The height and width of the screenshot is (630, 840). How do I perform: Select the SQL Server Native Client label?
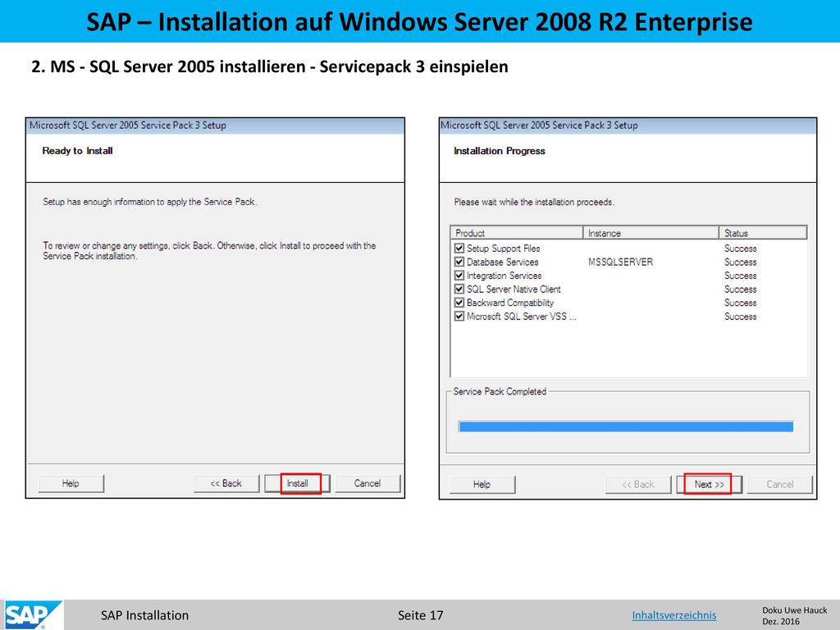(514, 290)
